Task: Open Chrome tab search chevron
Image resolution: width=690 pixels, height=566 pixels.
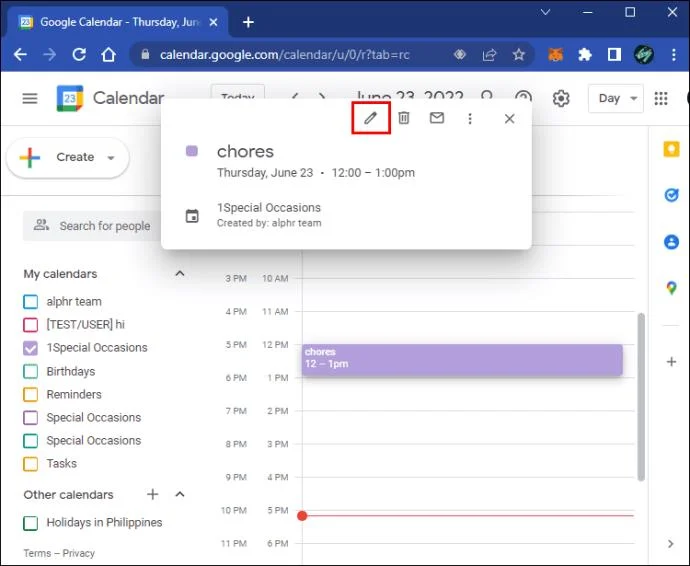Action: [545, 12]
